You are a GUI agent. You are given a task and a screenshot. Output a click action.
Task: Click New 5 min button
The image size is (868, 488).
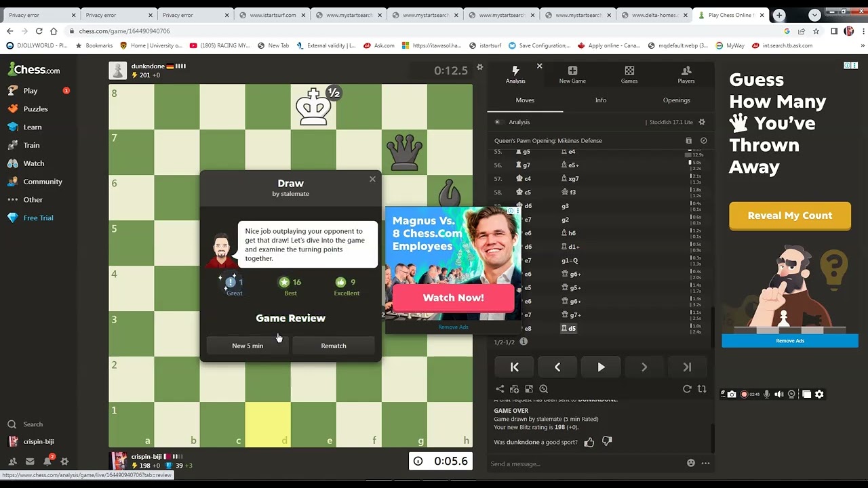pos(248,346)
